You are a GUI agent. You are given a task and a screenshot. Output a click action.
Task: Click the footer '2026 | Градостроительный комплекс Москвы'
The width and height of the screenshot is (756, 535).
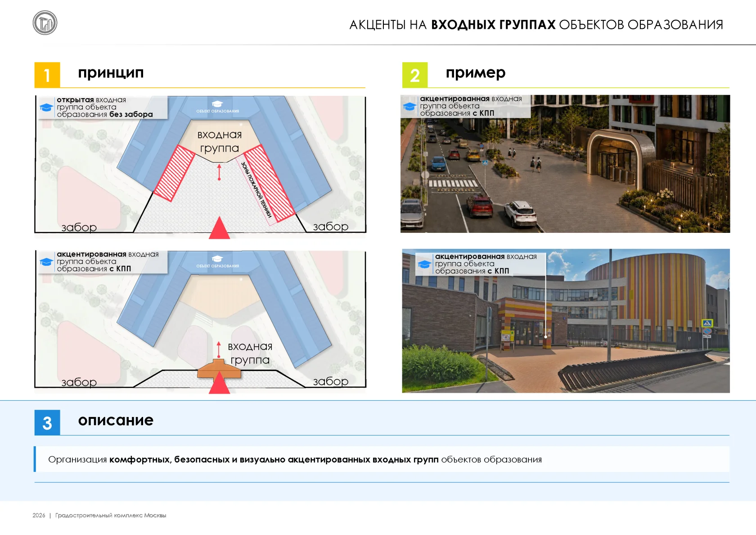[x=99, y=515]
